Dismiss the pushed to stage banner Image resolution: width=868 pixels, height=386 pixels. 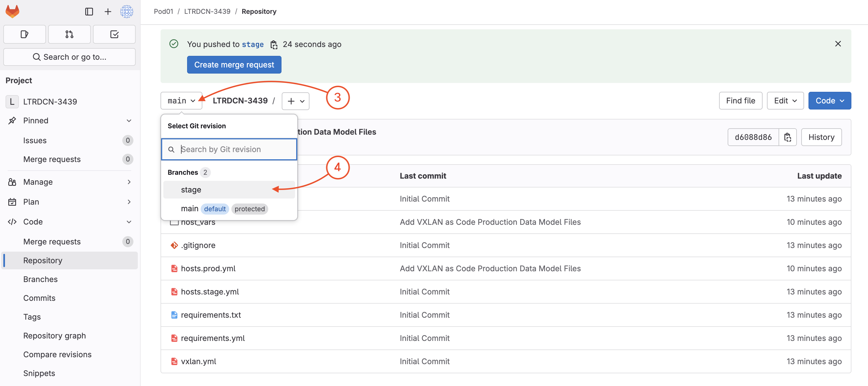pos(838,44)
